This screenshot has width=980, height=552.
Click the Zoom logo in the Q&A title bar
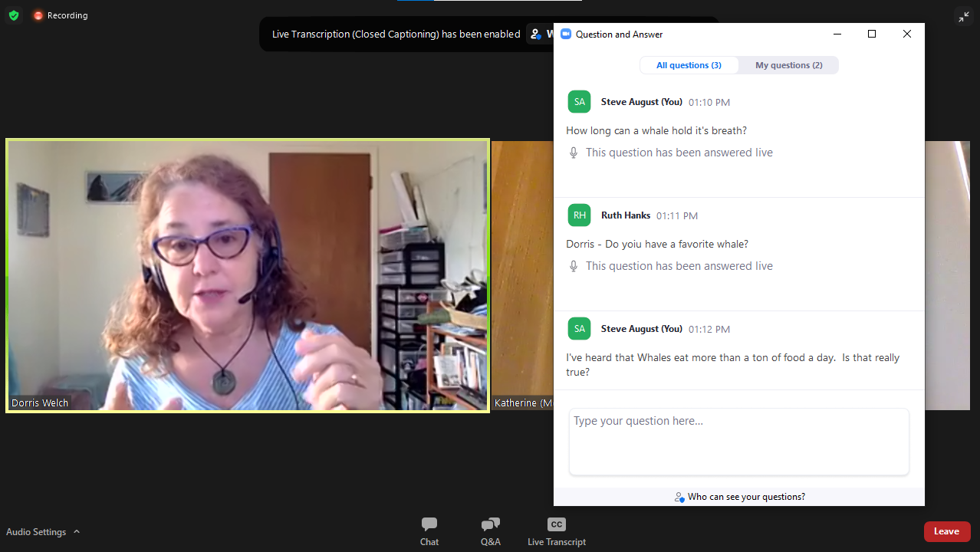567,34
